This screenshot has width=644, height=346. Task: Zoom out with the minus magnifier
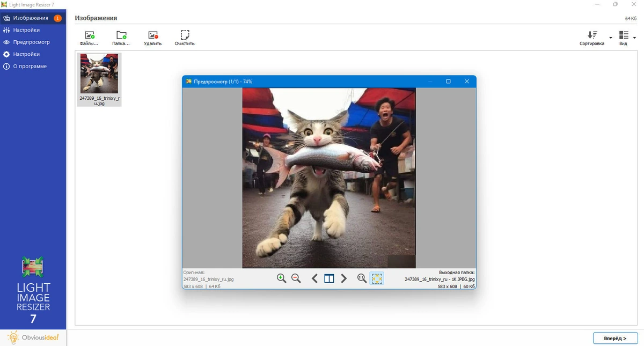coord(296,278)
